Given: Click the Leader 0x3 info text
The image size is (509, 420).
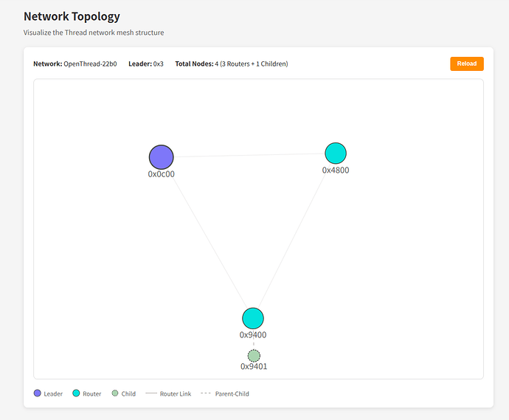Looking at the screenshot, I should tap(146, 63).
